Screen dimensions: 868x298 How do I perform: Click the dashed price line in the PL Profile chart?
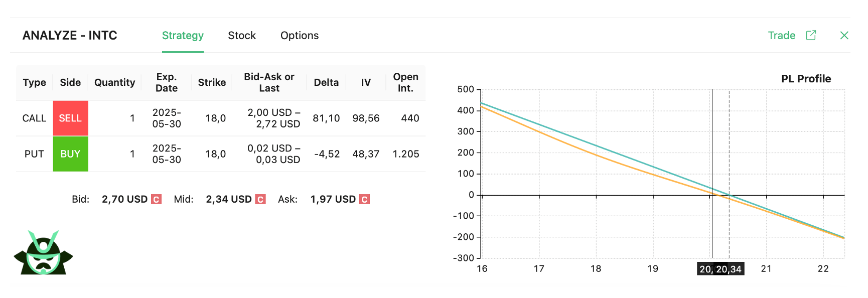(730, 176)
